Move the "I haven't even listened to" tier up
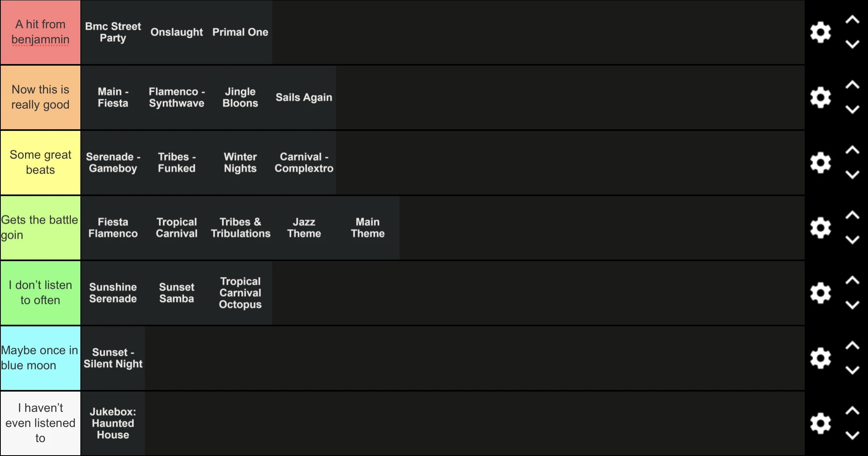Image resolution: width=868 pixels, height=456 pixels. click(852, 410)
